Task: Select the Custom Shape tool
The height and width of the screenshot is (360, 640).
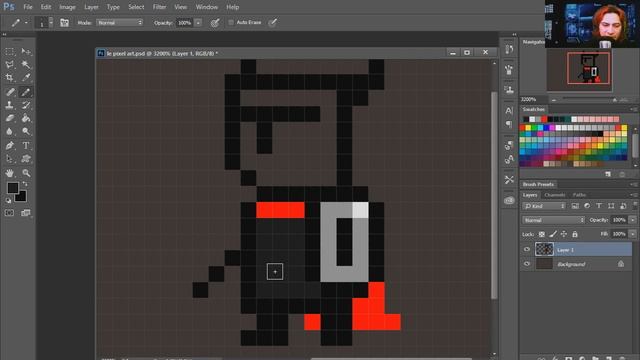Action: point(26,159)
